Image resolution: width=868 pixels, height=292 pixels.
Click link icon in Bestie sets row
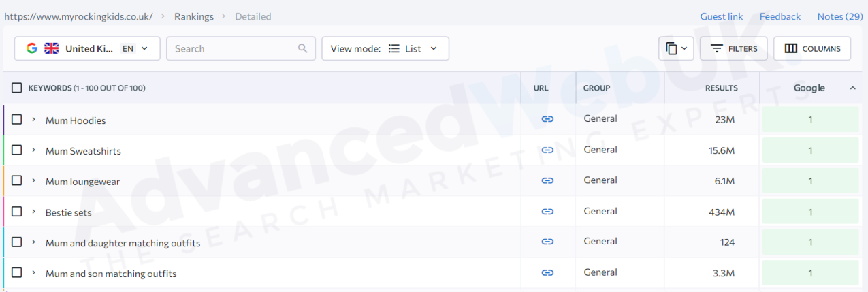pos(547,212)
